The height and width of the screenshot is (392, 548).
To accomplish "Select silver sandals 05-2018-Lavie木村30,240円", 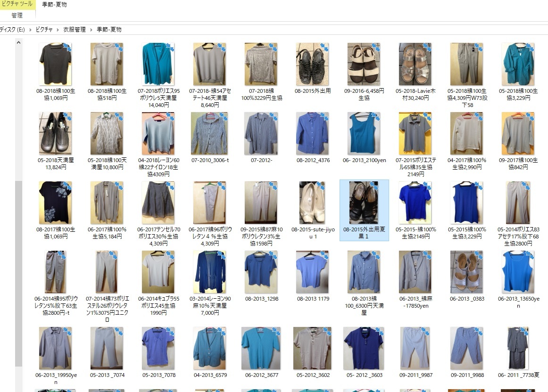I will [x=415, y=64].
